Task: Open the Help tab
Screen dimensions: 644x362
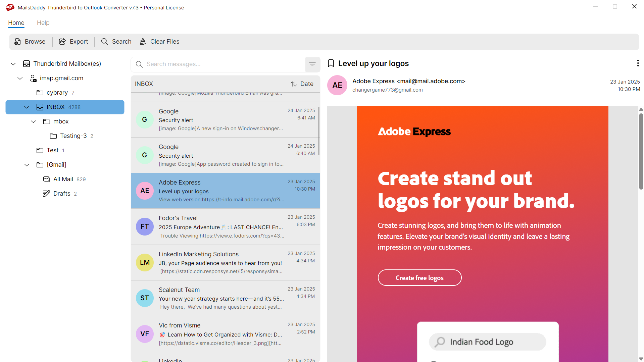Action: click(43, 23)
